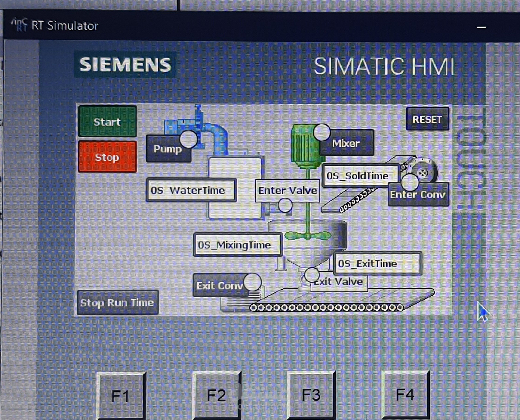Click the green mixer blade in the vessel

point(308,235)
